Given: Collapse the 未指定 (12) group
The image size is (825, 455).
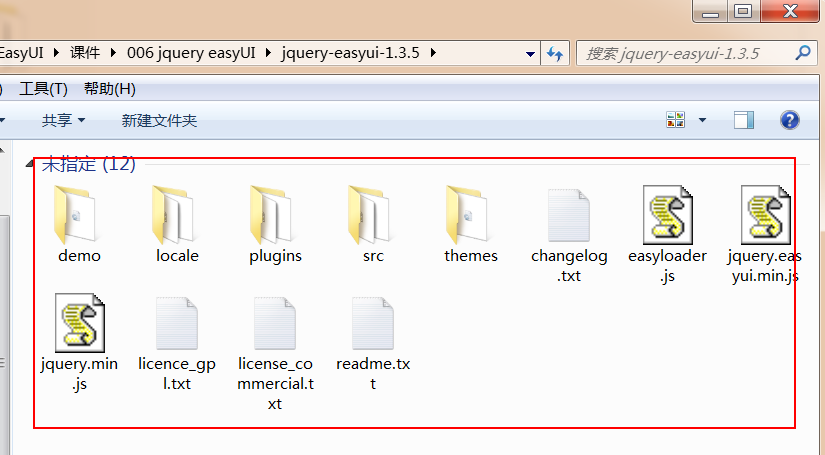Looking at the screenshot, I should coord(30,164).
